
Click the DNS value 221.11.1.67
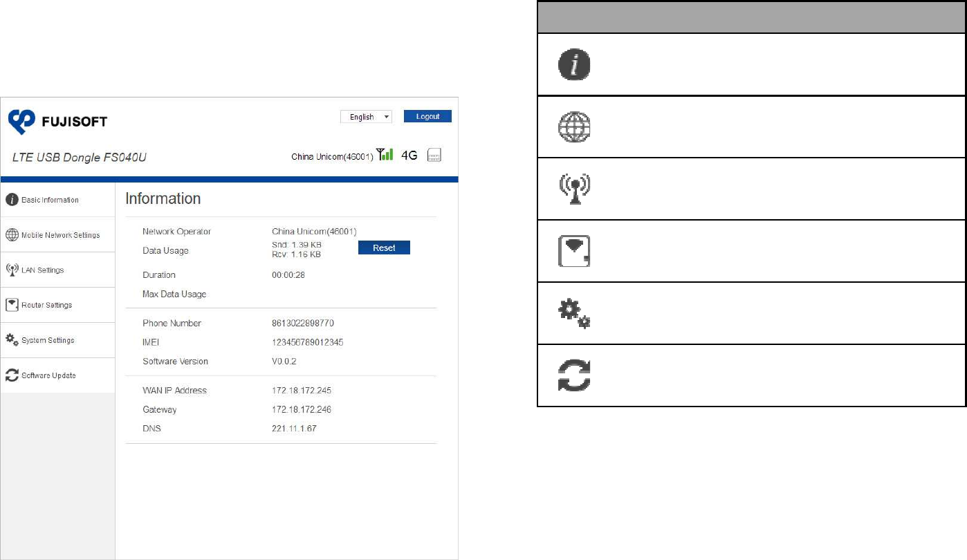(295, 429)
